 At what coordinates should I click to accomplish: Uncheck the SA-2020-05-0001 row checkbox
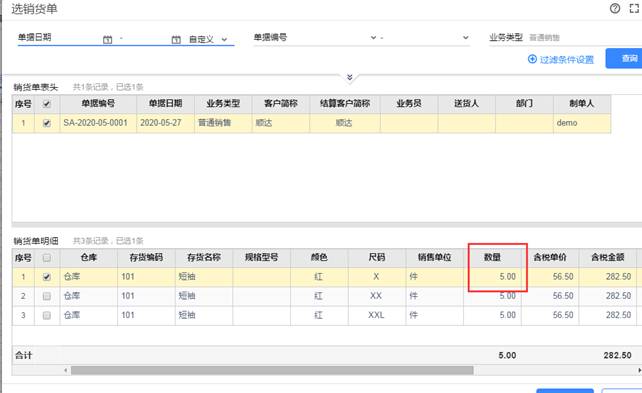coord(47,123)
